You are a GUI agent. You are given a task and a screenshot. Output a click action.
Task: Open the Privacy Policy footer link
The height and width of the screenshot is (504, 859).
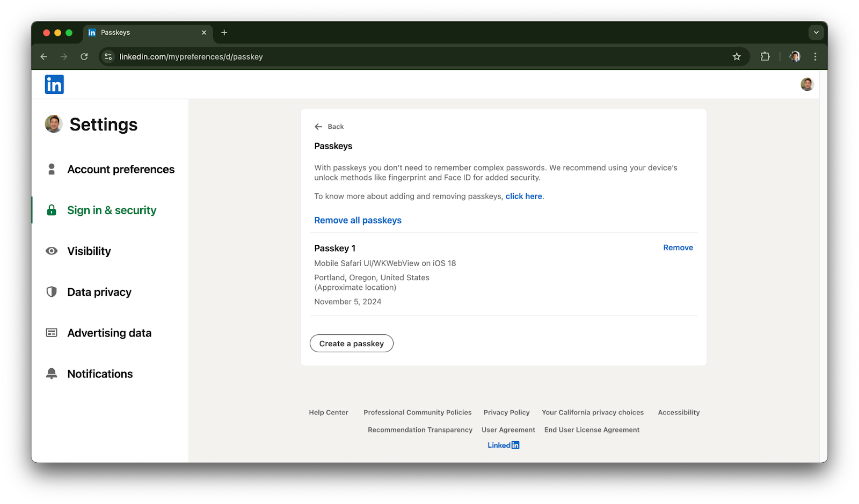tap(506, 412)
